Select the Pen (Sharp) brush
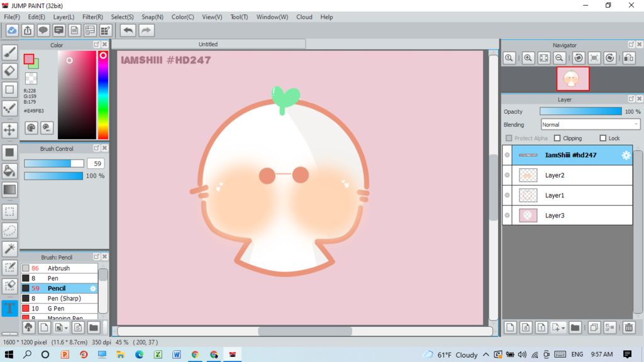Screen dimensions: 644x362 (60, 299)
